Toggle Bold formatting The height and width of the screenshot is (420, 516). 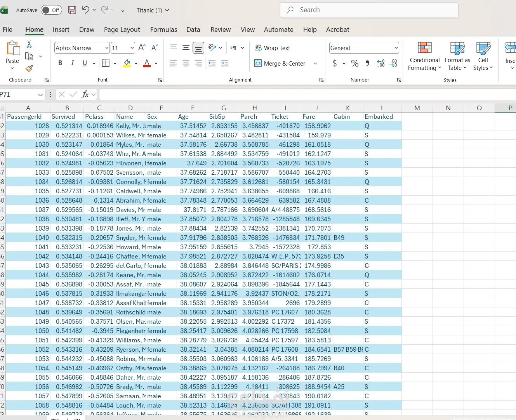pos(60,63)
